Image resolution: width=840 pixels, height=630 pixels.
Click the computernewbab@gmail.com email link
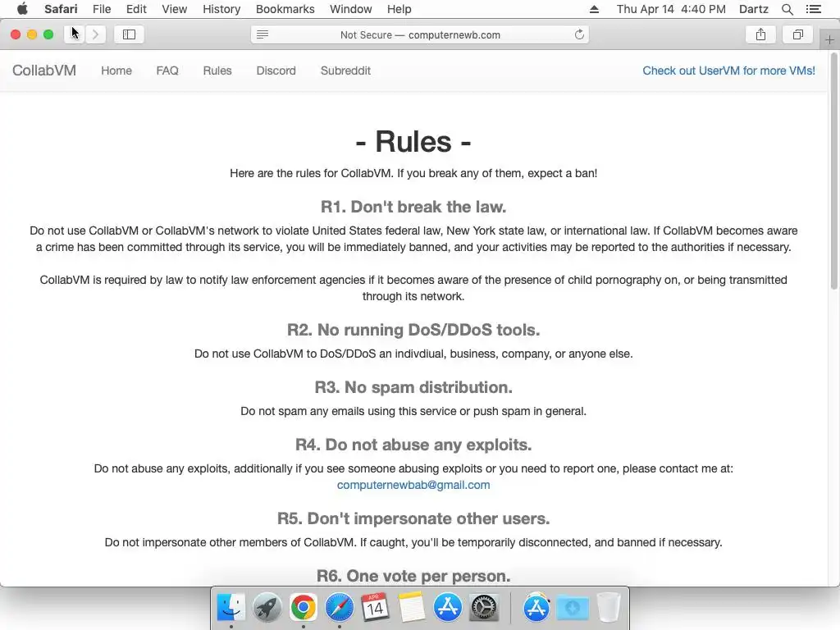(x=413, y=485)
